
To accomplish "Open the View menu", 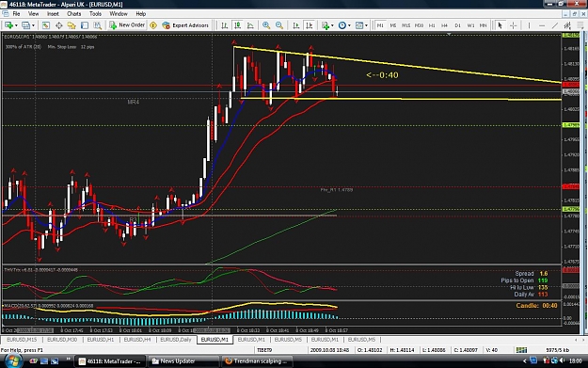I will [33, 14].
